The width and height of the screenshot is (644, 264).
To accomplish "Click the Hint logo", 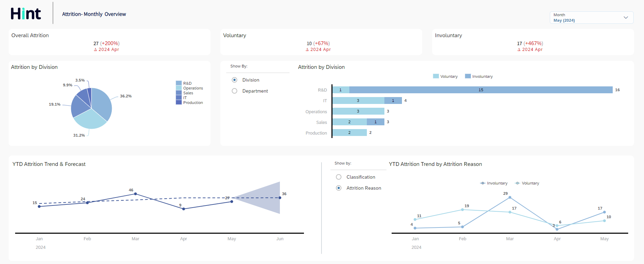I will click(x=26, y=14).
